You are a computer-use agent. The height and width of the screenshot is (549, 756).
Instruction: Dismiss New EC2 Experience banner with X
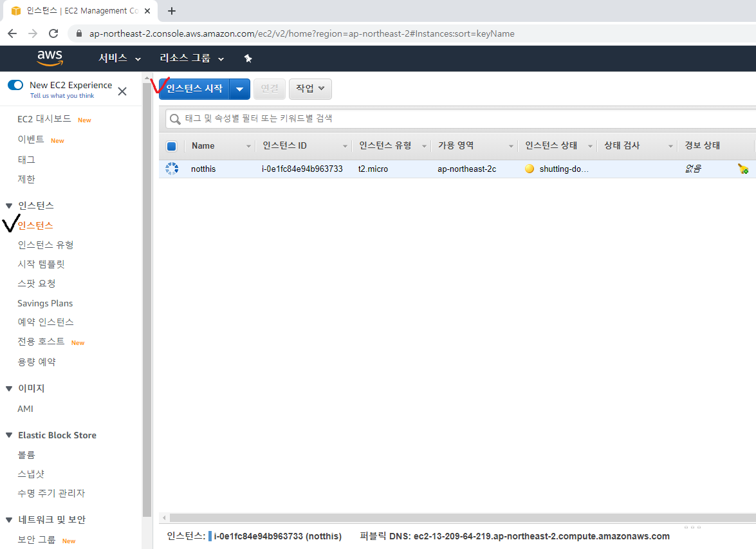(122, 91)
